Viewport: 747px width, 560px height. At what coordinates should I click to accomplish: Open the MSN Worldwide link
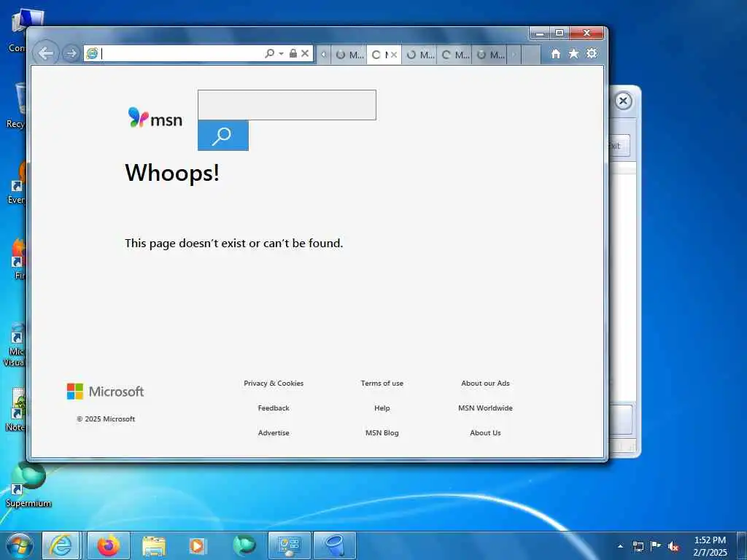(x=485, y=408)
